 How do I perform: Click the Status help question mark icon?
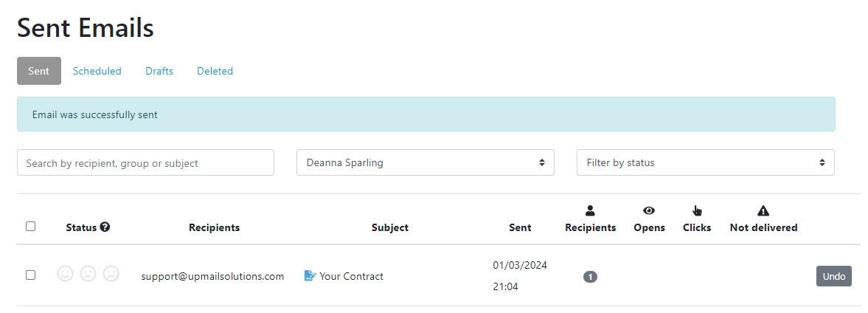(x=105, y=227)
